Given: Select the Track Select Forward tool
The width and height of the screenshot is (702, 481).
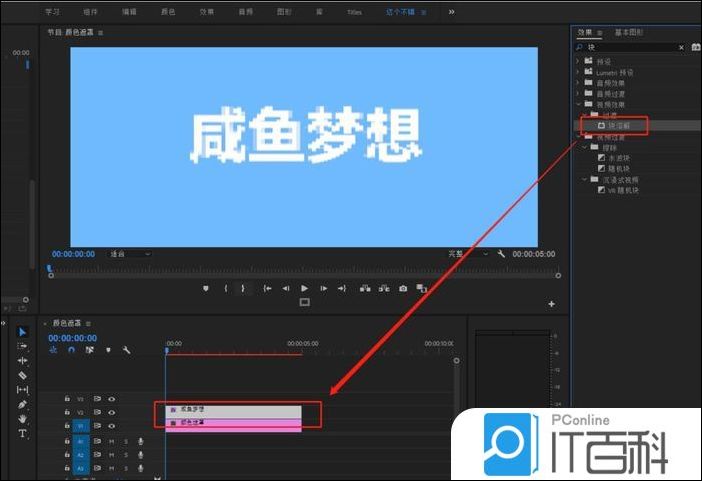Looking at the screenshot, I should tap(22, 346).
